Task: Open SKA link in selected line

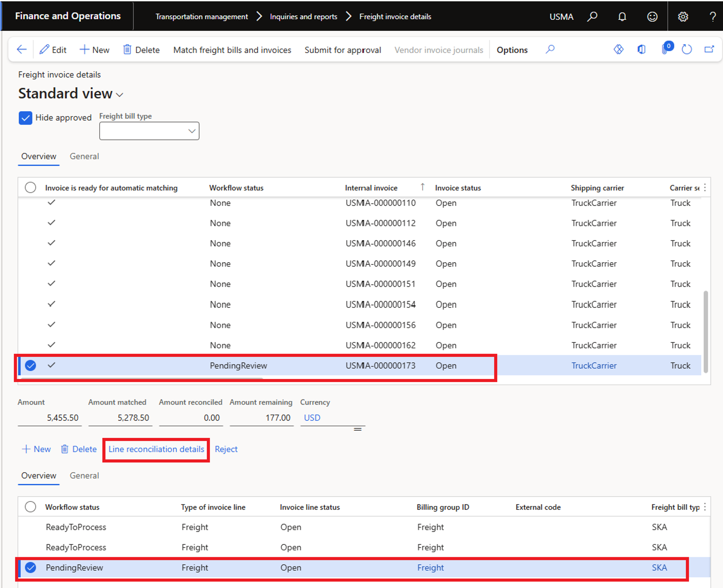Action: (659, 567)
